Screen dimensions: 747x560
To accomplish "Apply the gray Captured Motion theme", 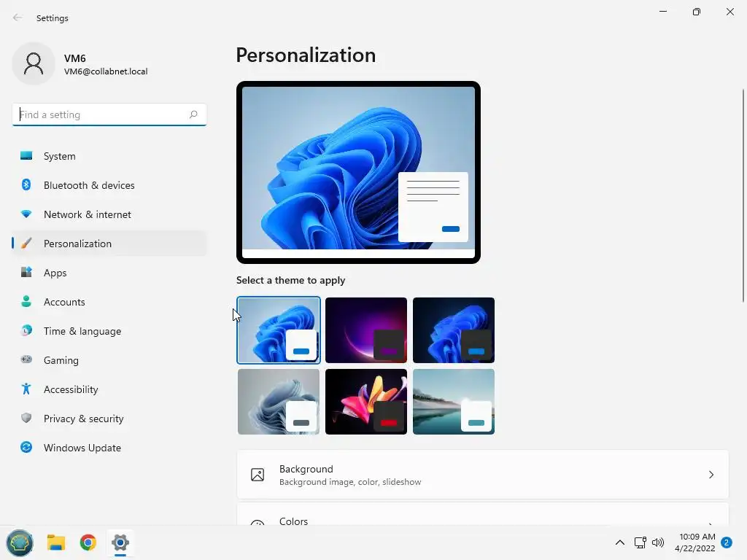I will tap(279, 402).
